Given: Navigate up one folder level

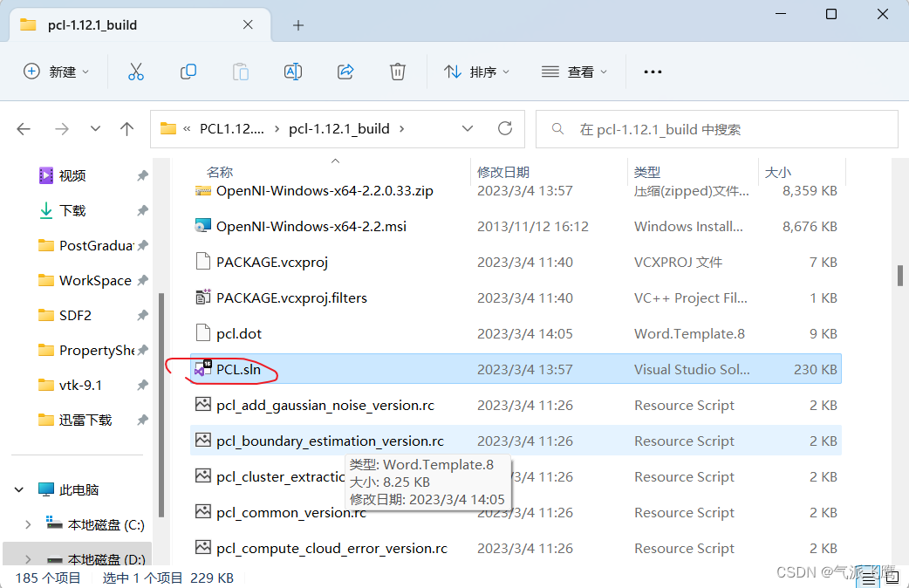Looking at the screenshot, I should pyautogui.click(x=126, y=127).
